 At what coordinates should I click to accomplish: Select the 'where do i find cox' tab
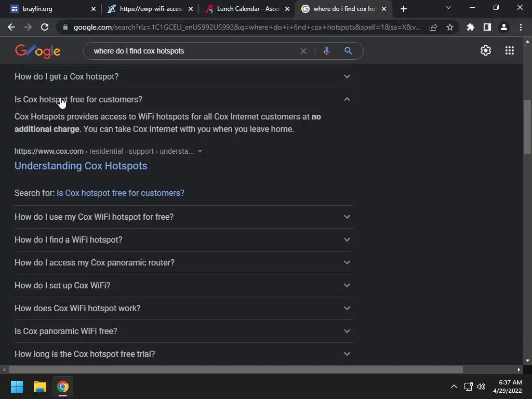[344, 9]
